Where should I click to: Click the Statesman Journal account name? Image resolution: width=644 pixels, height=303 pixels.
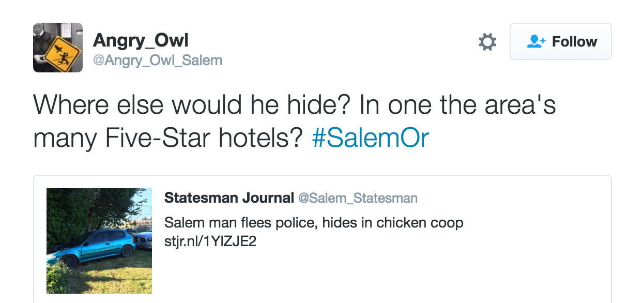(x=228, y=198)
